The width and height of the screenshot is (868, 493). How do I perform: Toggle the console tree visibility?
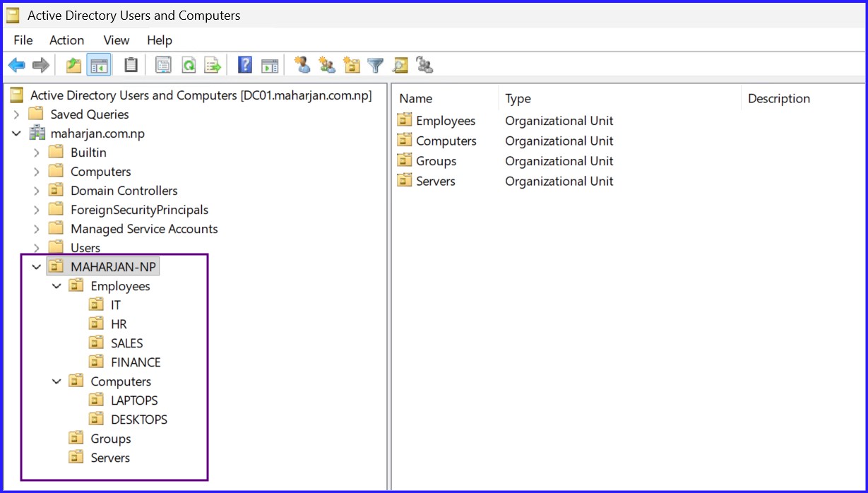coord(98,65)
